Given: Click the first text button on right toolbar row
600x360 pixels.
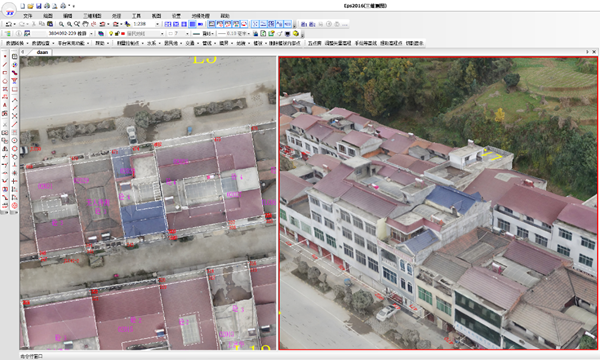Looking at the screenshot, I should [315, 43].
